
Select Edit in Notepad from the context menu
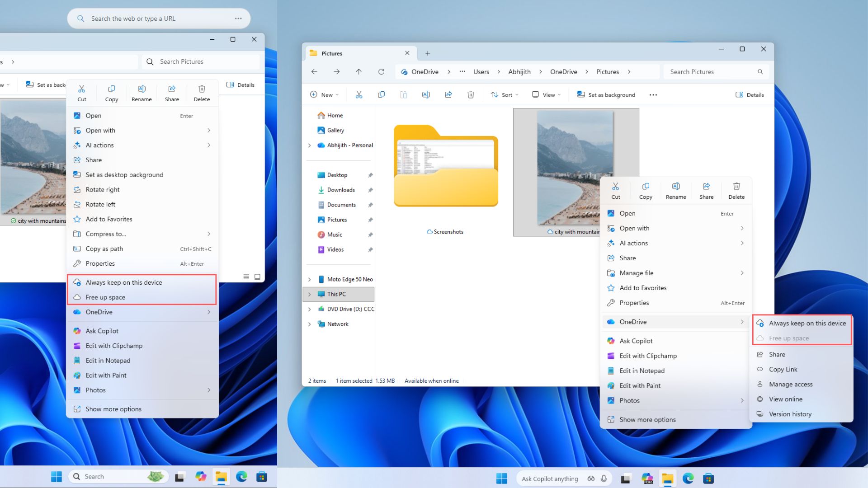(x=642, y=371)
